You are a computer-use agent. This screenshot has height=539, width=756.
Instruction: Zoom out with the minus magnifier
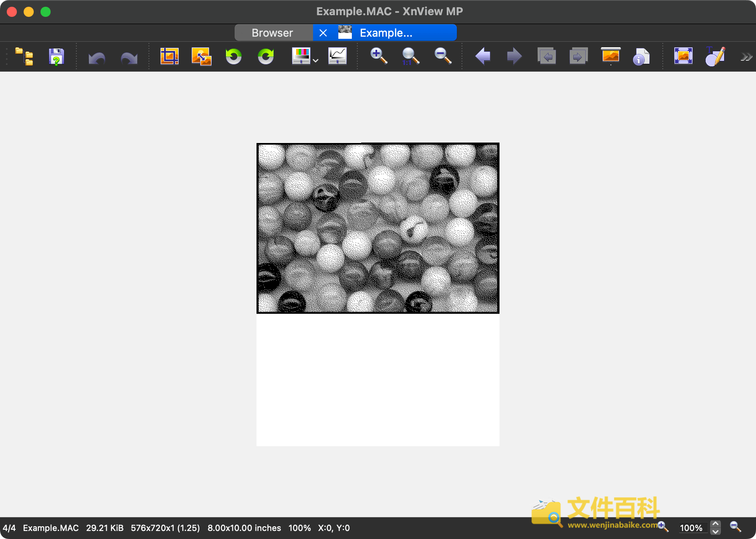[443, 56]
